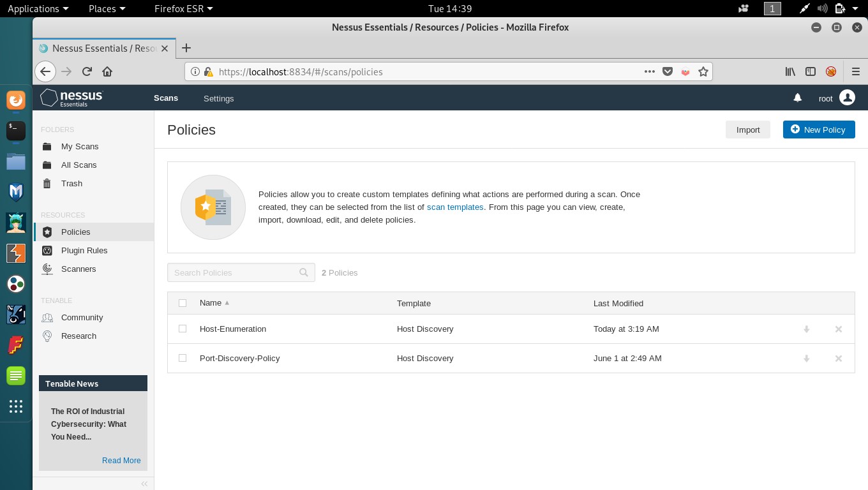Image resolution: width=868 pixels, height=490 pixels.
Task: Open the system status menu arrow
Action: [x=855, y=8]
